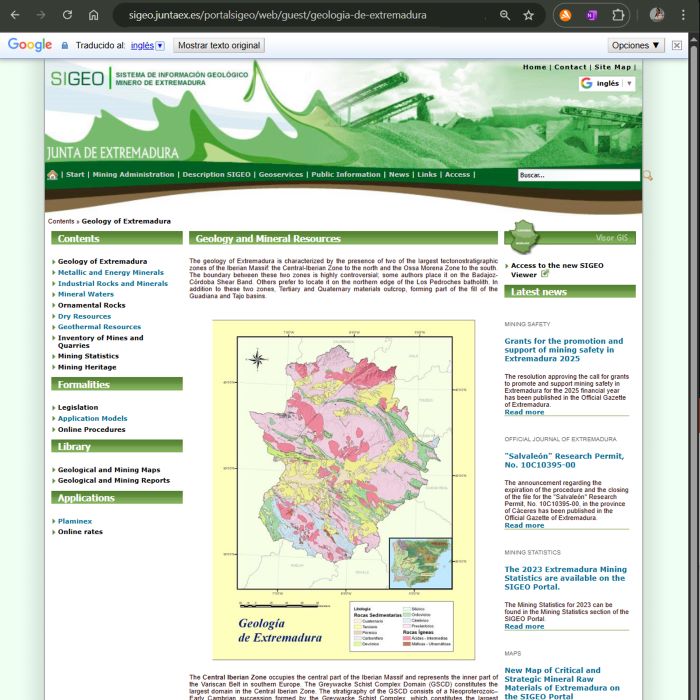The height and width of the screenshot is (700, 700).
Task: Click the lock icon in the translate bar
Action: coord(65,46)
